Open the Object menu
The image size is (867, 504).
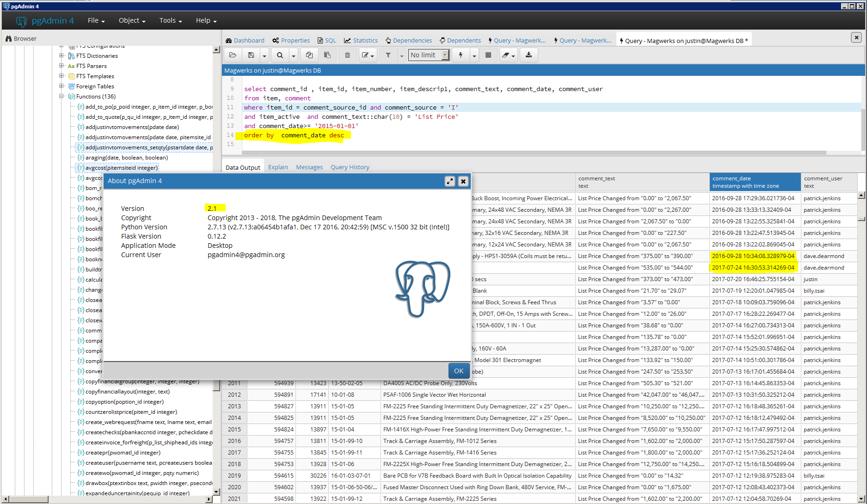[x=132, y=21]
